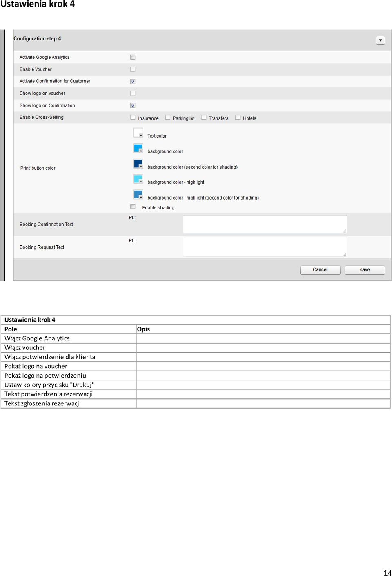The image size is (392, 576).
Task: Click the Booking Confirmation Text PL field
Action: 265,224
